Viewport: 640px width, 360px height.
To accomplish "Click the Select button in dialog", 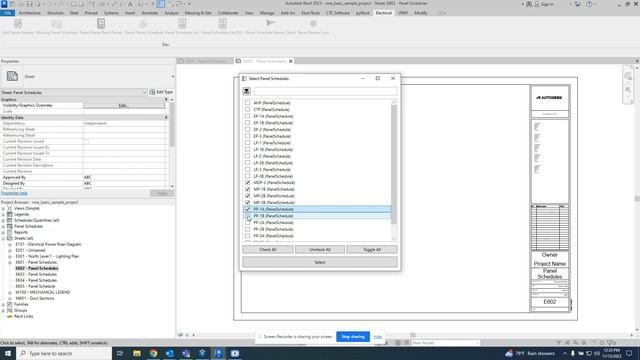I will (x=320, y=262).
